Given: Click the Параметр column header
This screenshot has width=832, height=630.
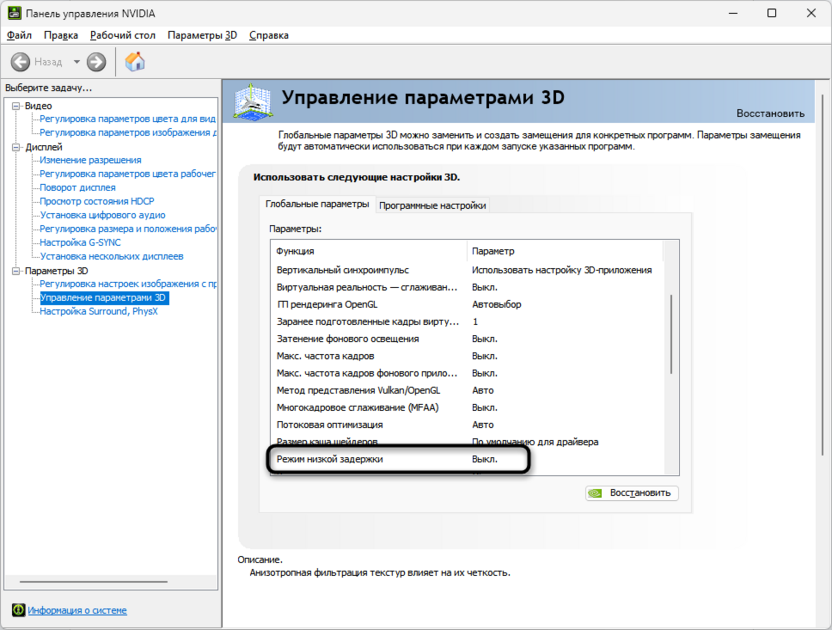Looking at the screenshot, I should pos(565,251).
